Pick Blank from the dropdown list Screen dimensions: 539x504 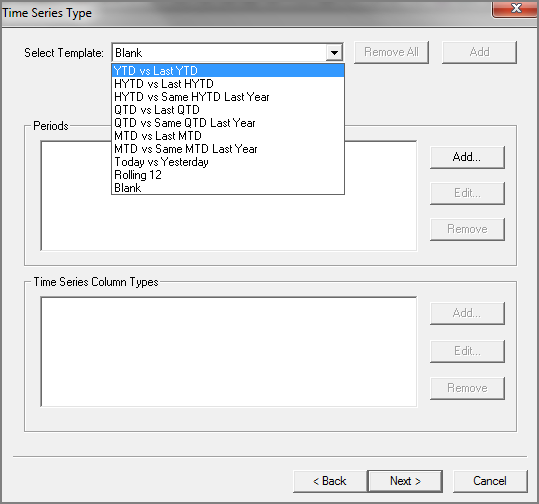228,188
